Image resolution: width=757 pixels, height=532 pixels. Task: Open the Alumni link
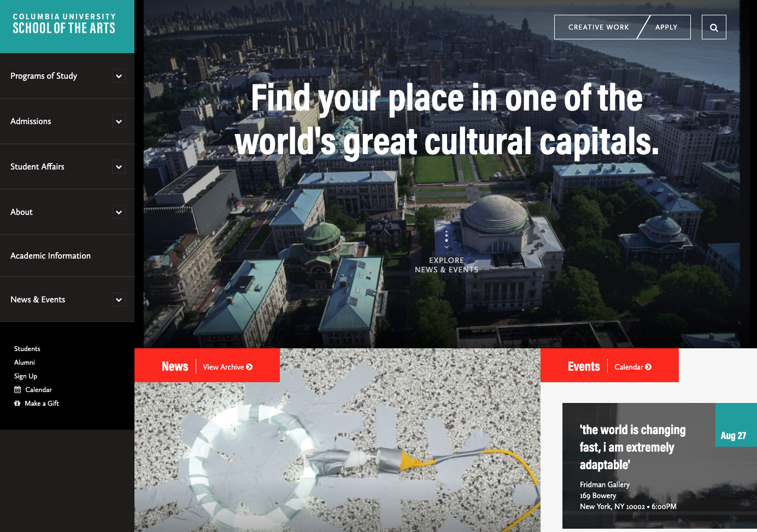[x=25, y=363]
